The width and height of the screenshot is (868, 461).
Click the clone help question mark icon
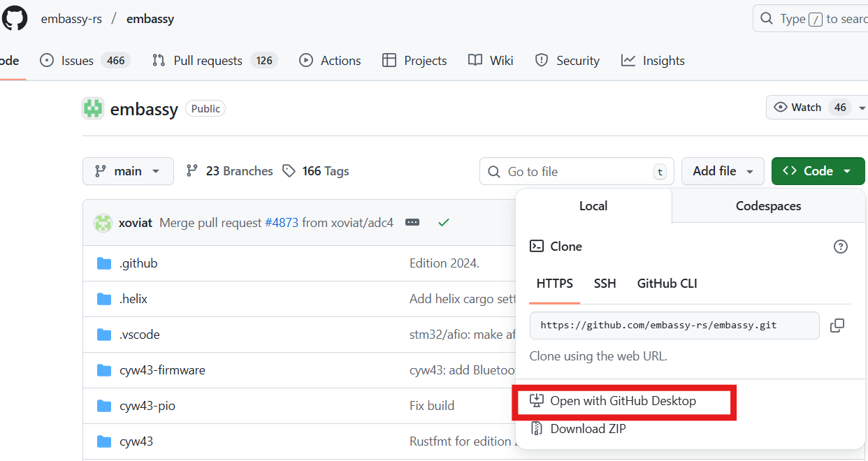pos(841,247)
